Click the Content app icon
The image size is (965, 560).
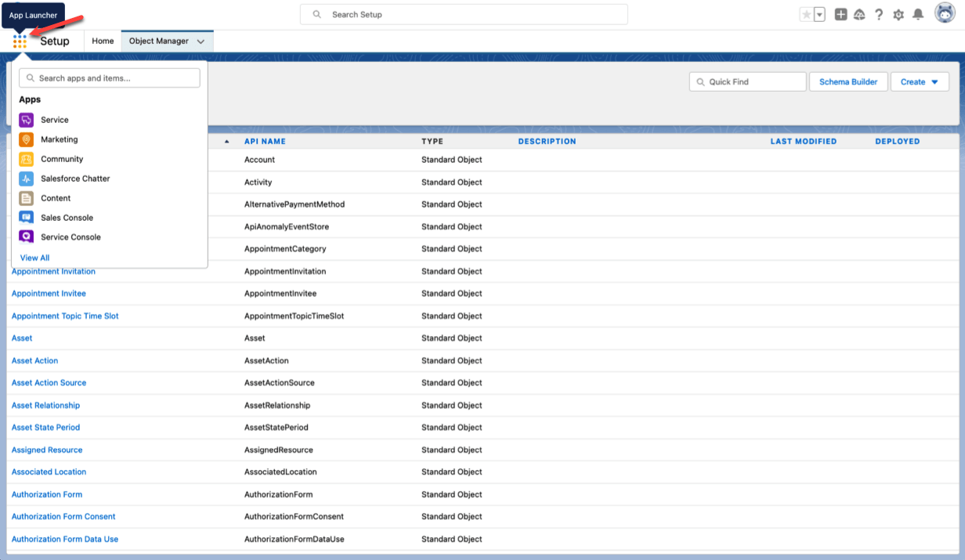(x=27, y=198)
